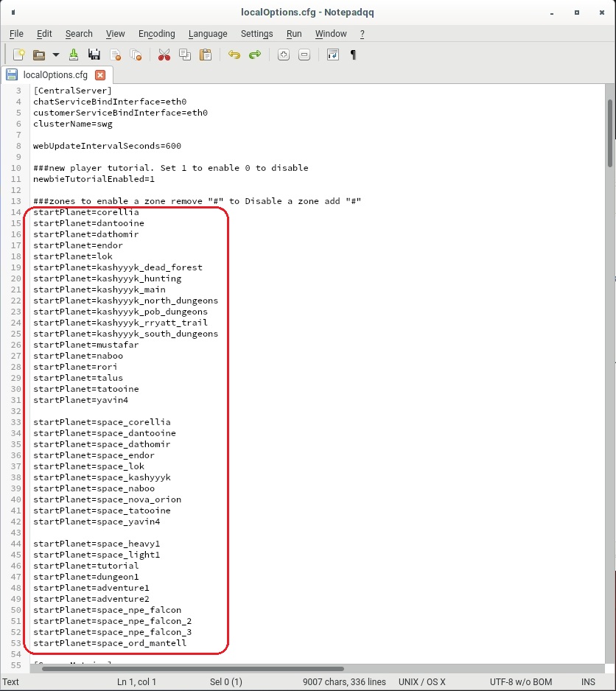Click the Text language status entry
This screenshot has height=691, width=616.
(10, 681)
